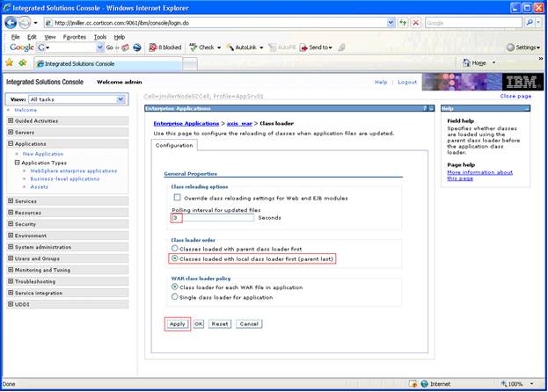Open WebSphere enterprise applications link
This screenshot has width=548, height=392.
pos(73,171)
